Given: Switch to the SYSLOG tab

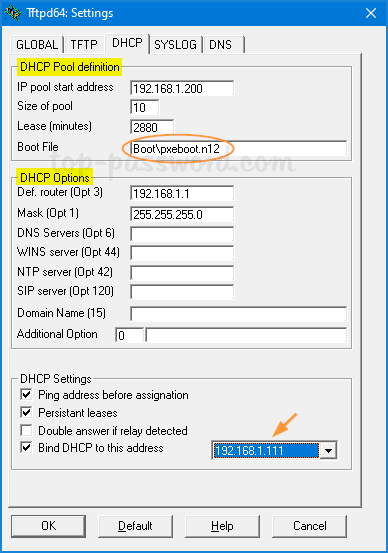Looking at the screenshot, I should [175, 45].
